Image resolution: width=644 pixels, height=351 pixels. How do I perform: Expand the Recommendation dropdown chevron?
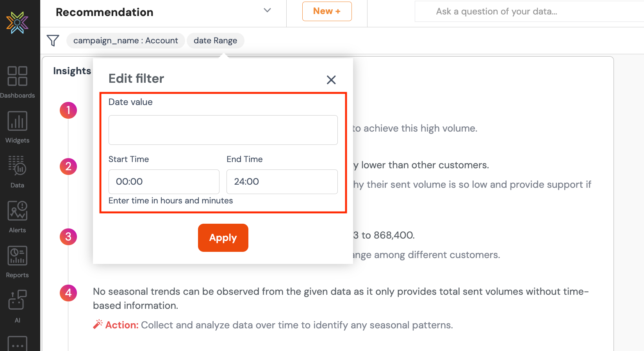pos(267,10)
